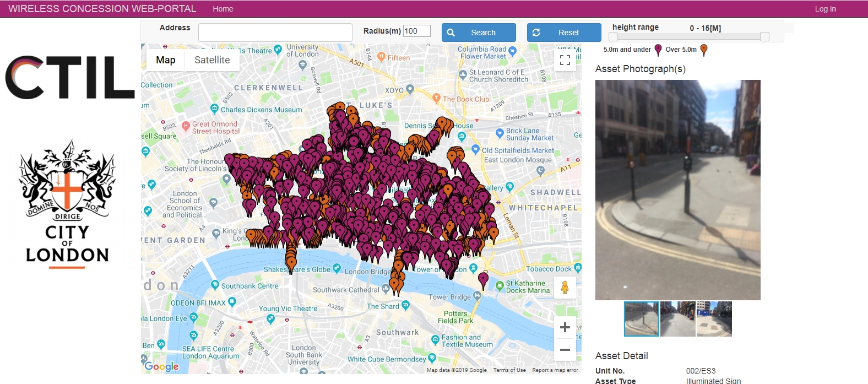Click the Fifteen restaurant marker

tap(381, 57)
